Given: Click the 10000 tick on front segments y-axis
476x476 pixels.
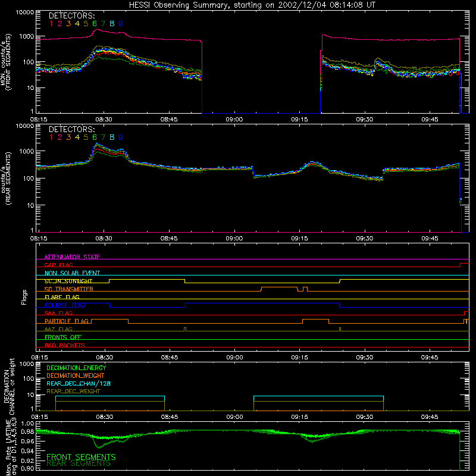Looking at the screenshot, I should (25, 12).
